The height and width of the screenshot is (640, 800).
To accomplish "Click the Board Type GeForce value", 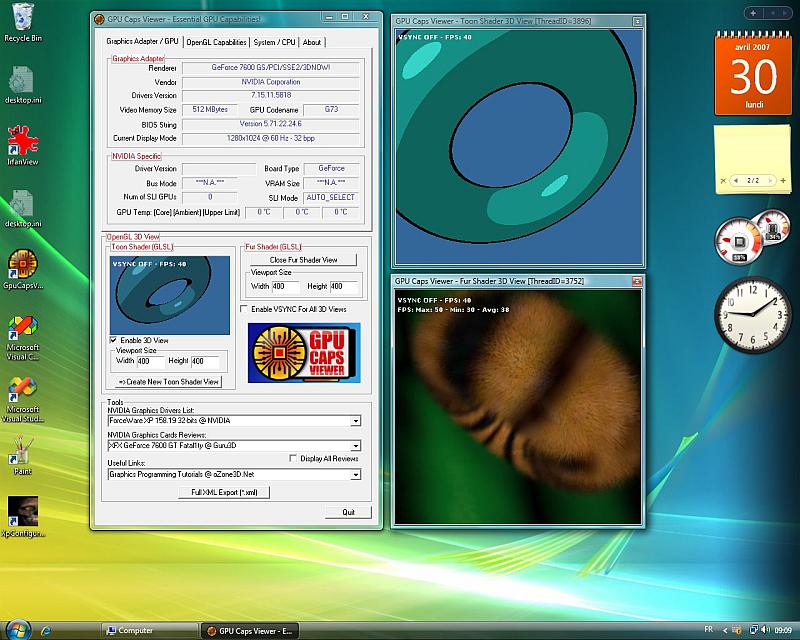I will click(x=331, y=168).
